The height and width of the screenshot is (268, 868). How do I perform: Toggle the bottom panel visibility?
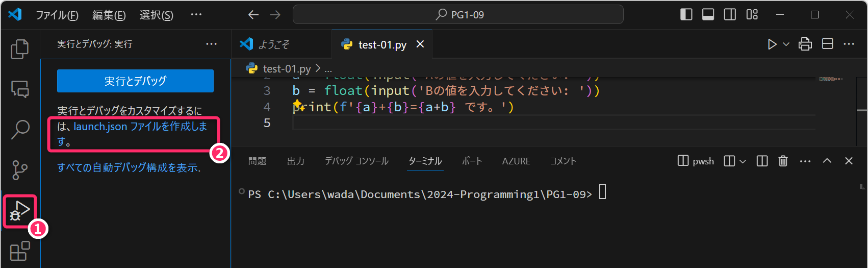point(708,15)
